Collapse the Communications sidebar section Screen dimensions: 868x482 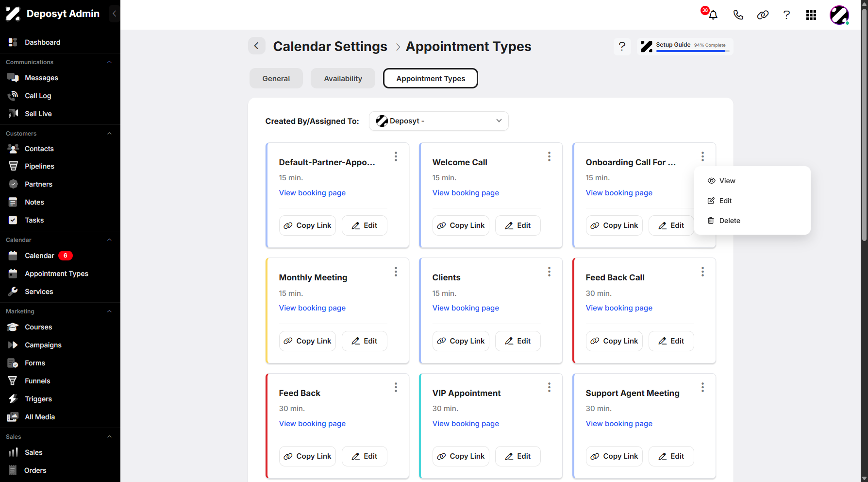coord(109,62)
